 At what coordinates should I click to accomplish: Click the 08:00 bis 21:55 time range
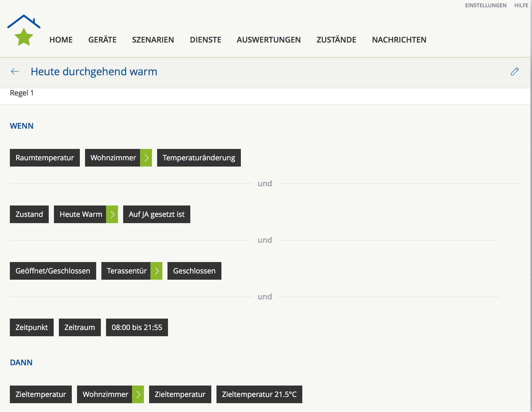(x=137, y=327)
